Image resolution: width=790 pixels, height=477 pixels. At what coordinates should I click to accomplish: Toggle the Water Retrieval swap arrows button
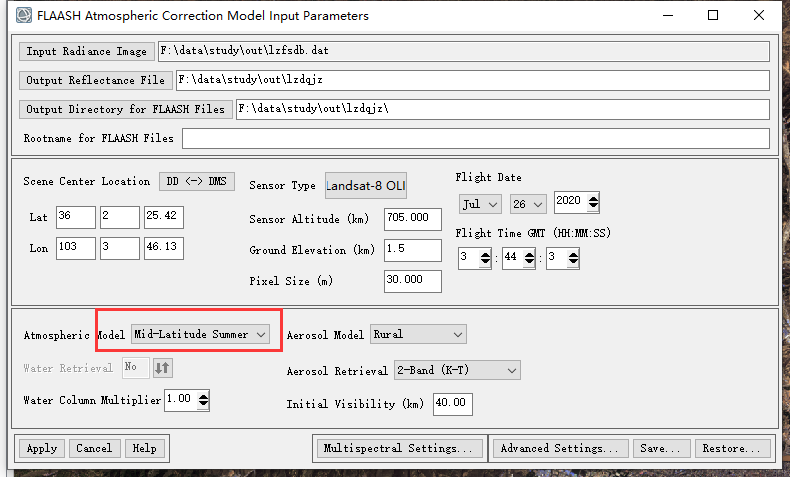[162, 368]
